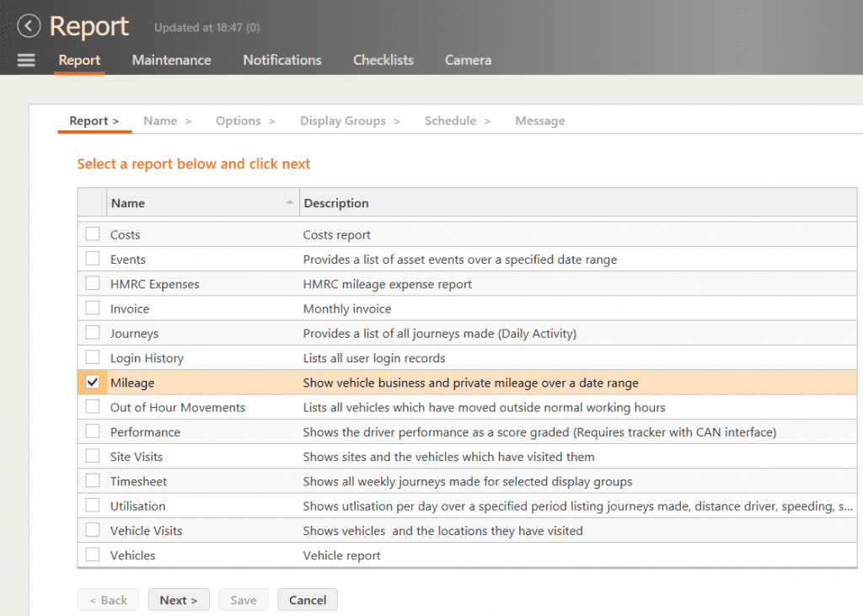Tick the Utilisation checkbox

(x=93, y=506)
